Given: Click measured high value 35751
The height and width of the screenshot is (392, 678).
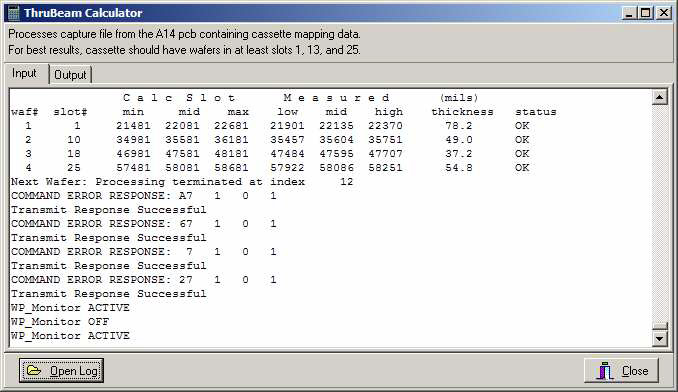Looking at the screenshot, I should 385,140.
